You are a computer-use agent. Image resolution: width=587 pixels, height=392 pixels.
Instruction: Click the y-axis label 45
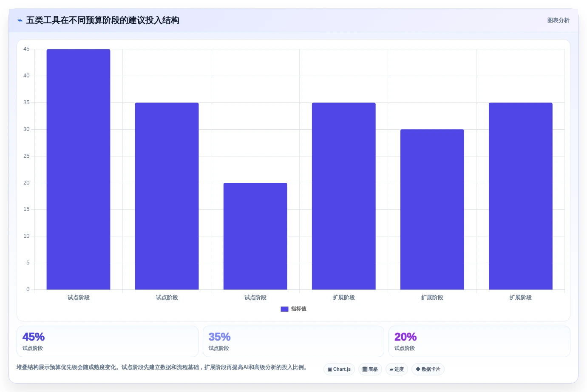(x=26, y=49)
